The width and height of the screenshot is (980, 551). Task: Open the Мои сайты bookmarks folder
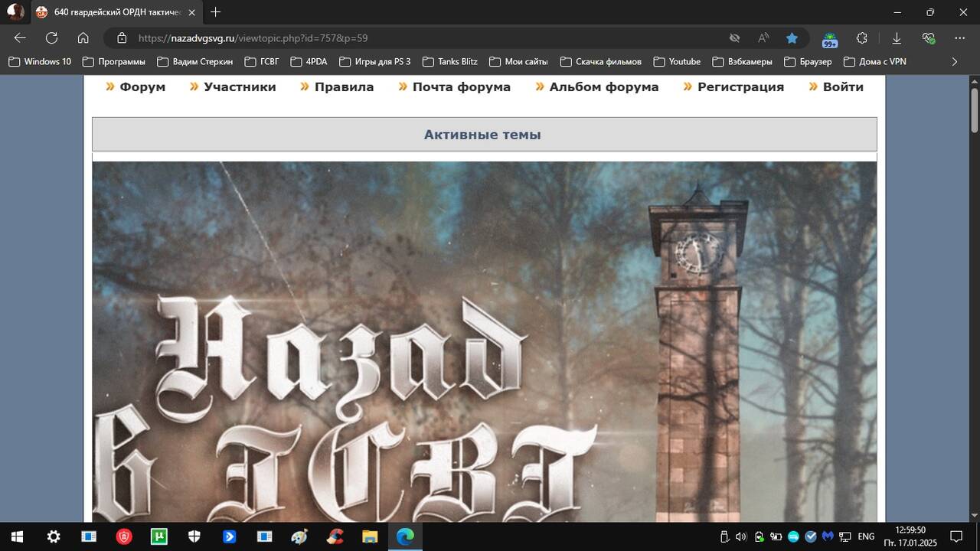[x=519, y=61]
